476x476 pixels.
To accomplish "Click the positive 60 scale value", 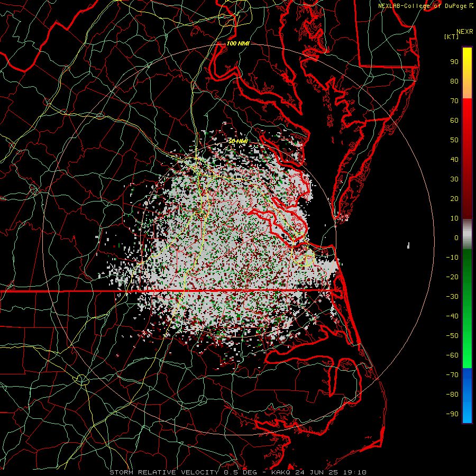I will click(454, 120).
